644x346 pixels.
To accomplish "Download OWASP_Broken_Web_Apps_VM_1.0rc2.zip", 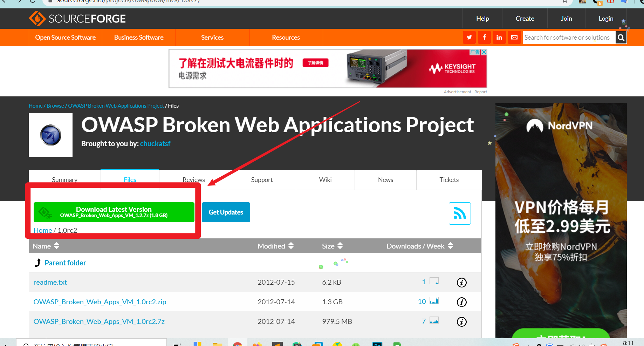I will coord(100,302).
